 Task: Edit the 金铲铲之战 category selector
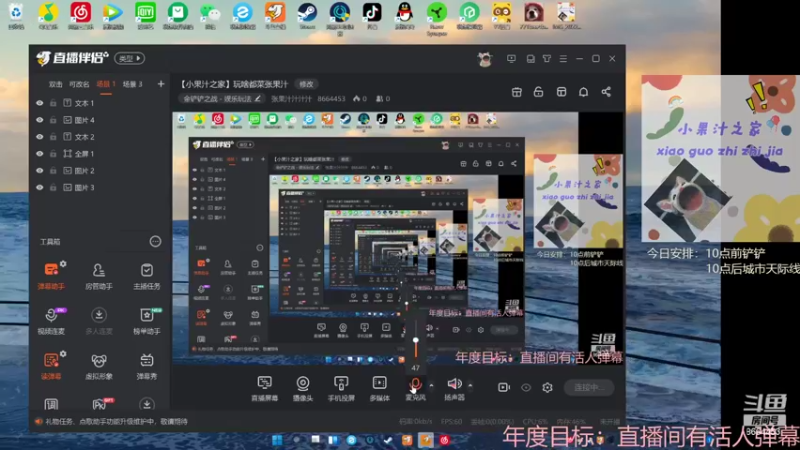221,98
